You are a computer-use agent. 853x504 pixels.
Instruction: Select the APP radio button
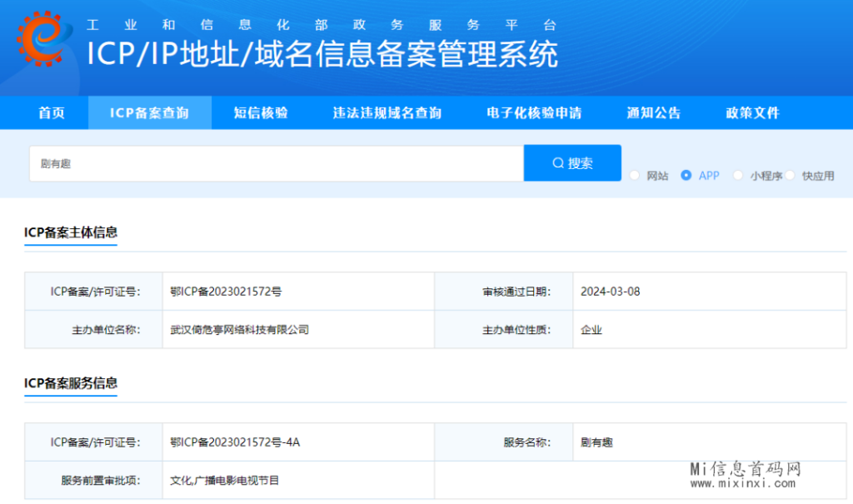click(x=686, y=176)
